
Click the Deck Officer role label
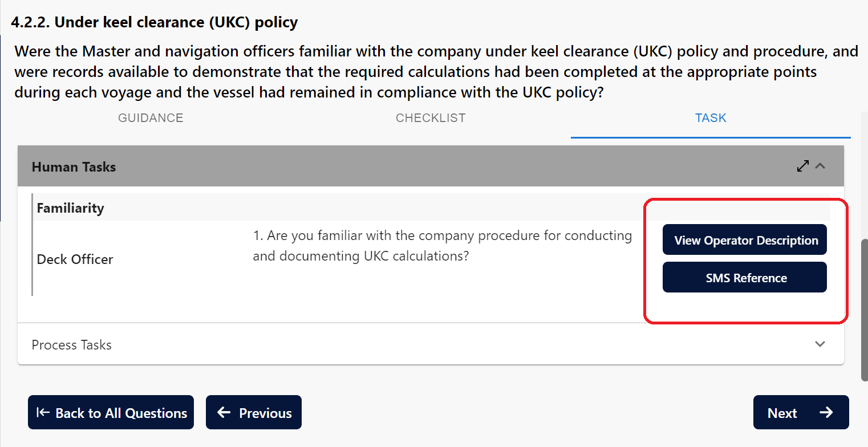[x=75, y=259]
